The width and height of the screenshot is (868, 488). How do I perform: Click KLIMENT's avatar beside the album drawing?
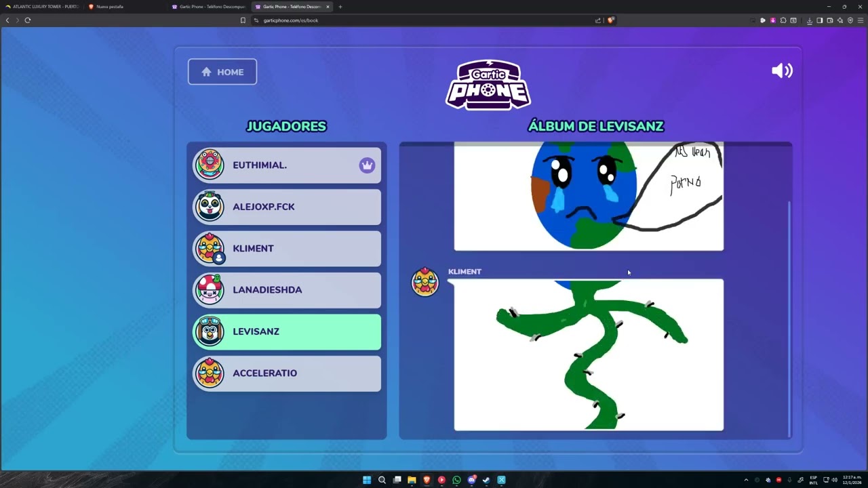tap(425, 282)
